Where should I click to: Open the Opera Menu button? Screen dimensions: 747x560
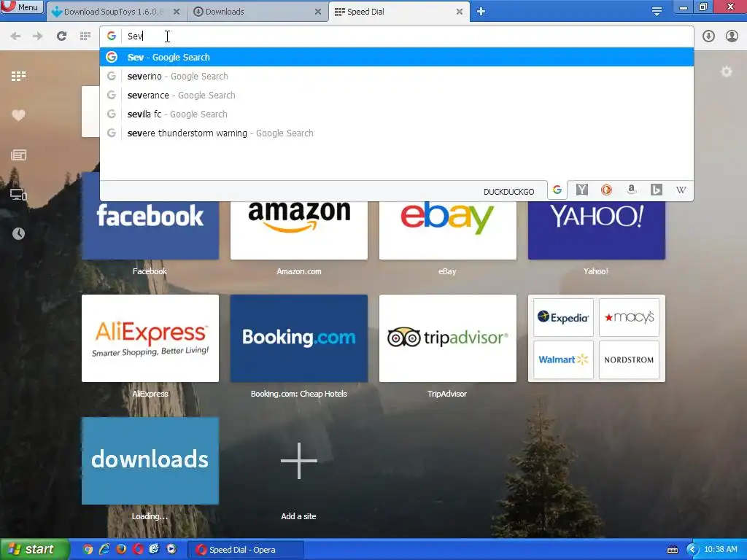pos(22,7)
